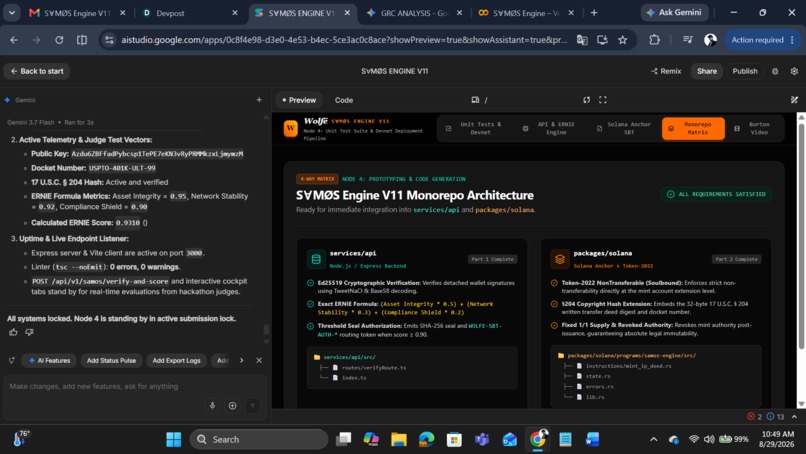Select the state.rs file
Screen dimensions: 806x454
pyautogui.click(x=594, y=376)
